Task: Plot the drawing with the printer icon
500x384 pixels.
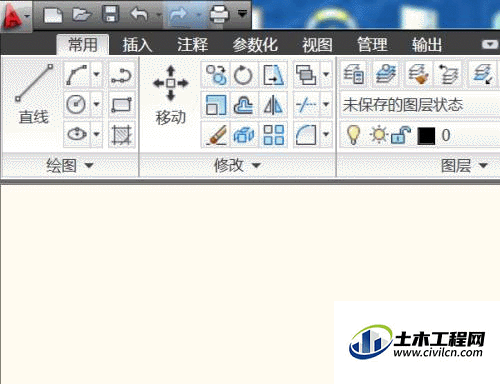Action: click(x=219, y=15)
